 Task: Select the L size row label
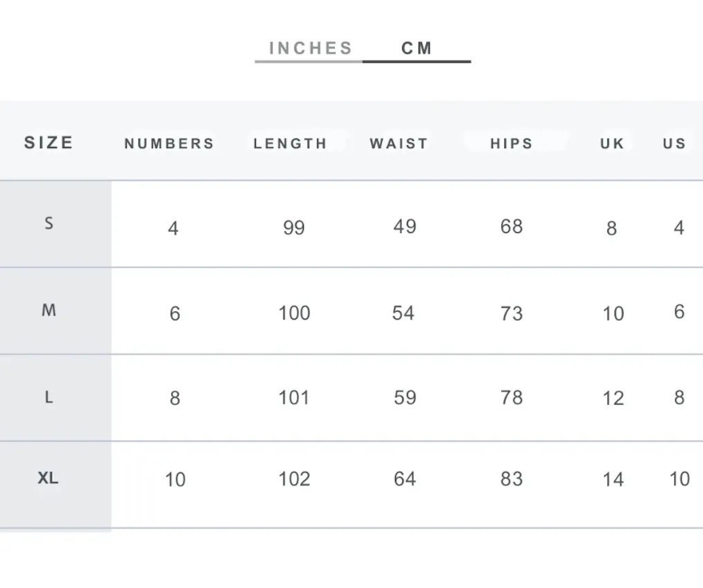pos(49,397)
